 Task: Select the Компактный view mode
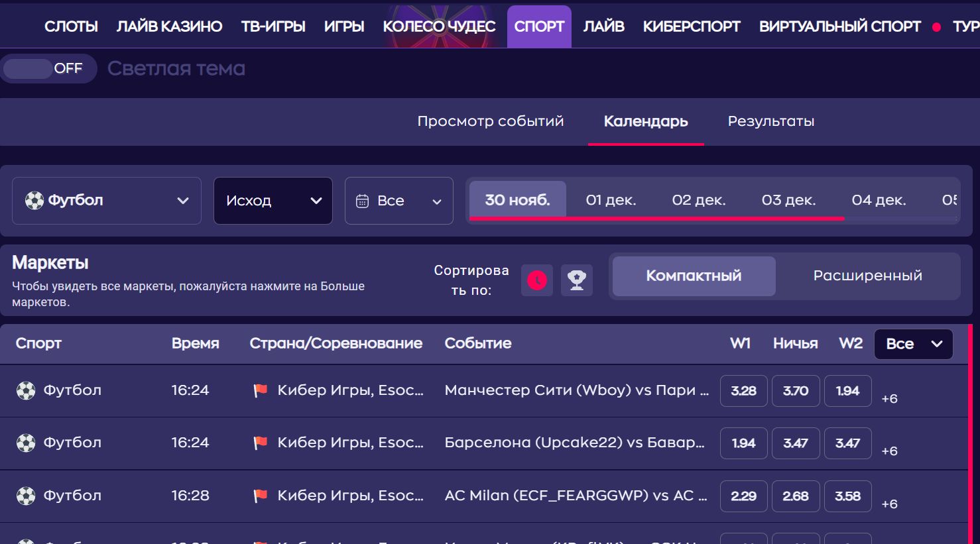pyautogui.click(x=694, y=276)
